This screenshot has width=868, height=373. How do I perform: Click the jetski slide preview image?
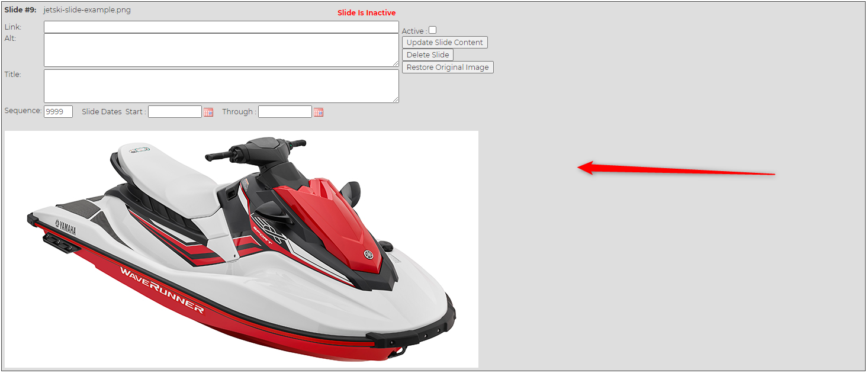click(242, 249)
